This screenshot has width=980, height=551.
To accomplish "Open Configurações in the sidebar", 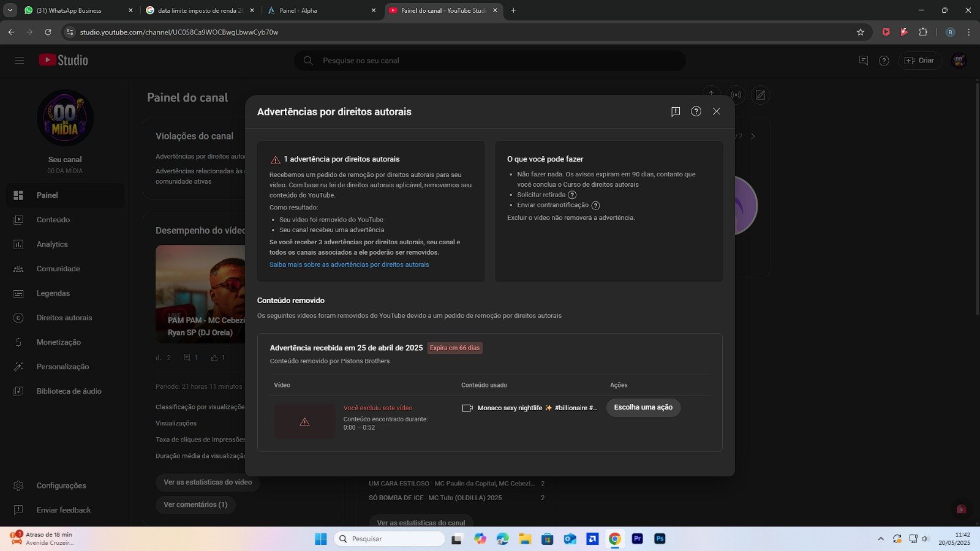I will tap(65, 485).
